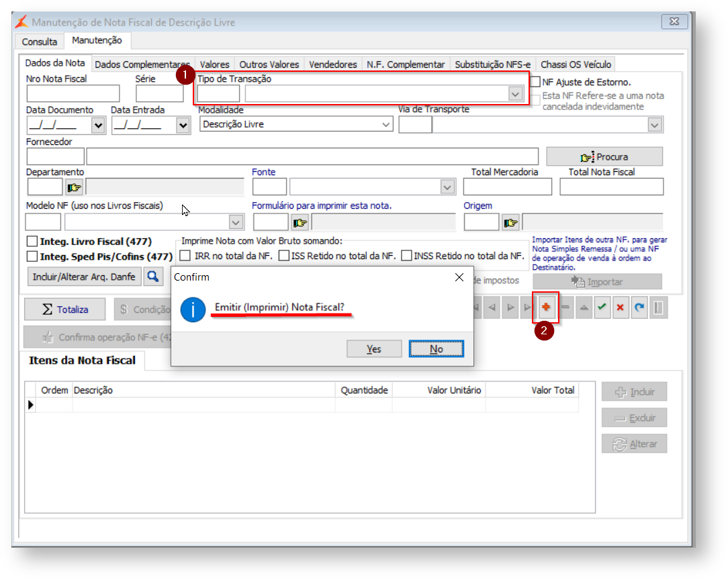Open the Fonte dropdown

(x=447, y=187)
